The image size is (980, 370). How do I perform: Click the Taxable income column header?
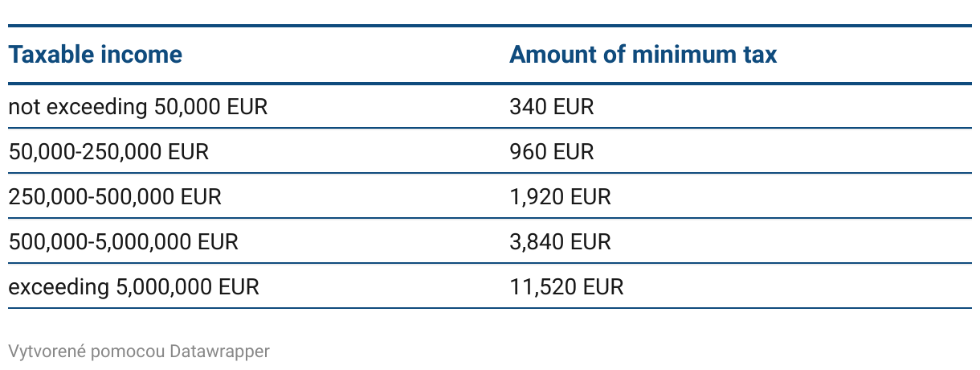pos(96,55)
